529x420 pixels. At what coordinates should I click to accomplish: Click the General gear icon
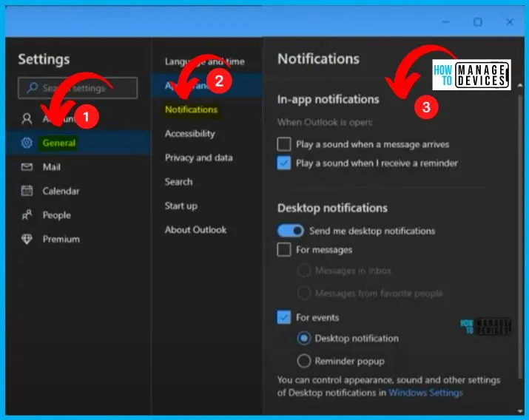coord(27,143)
